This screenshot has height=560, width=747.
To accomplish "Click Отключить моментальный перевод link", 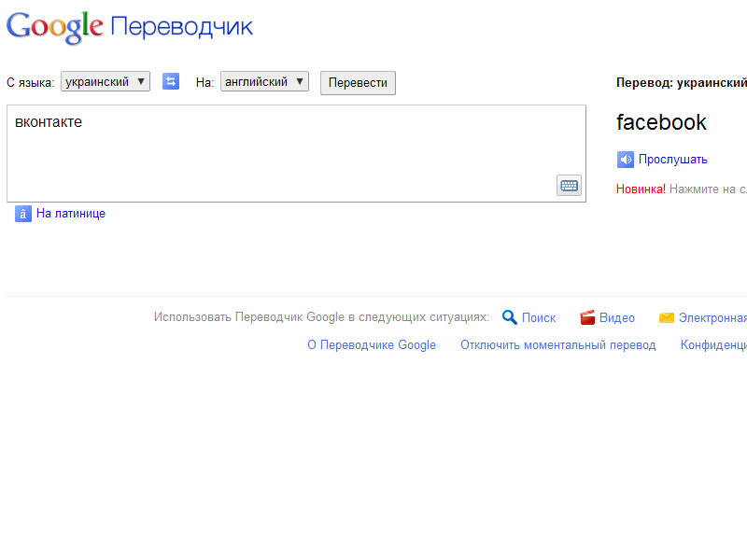I will (557, 344).
